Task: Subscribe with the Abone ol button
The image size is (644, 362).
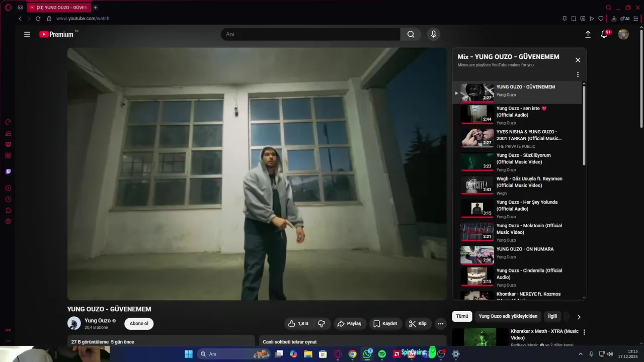Action: click(139, 324)
